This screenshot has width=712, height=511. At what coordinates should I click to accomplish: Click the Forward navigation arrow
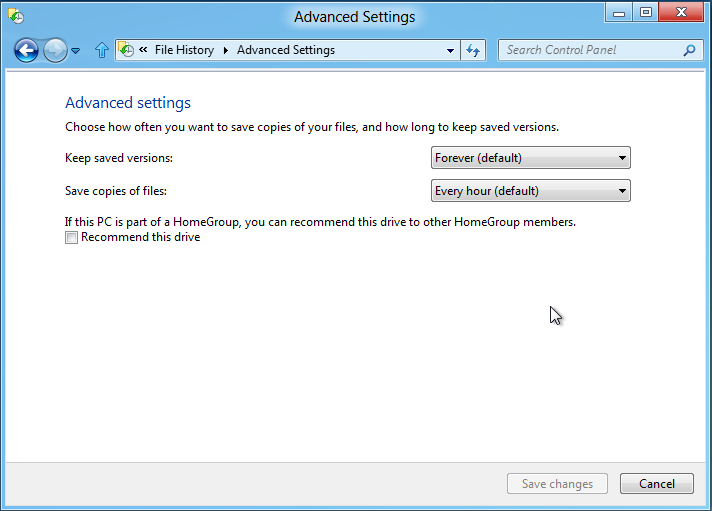click(55, 50)
